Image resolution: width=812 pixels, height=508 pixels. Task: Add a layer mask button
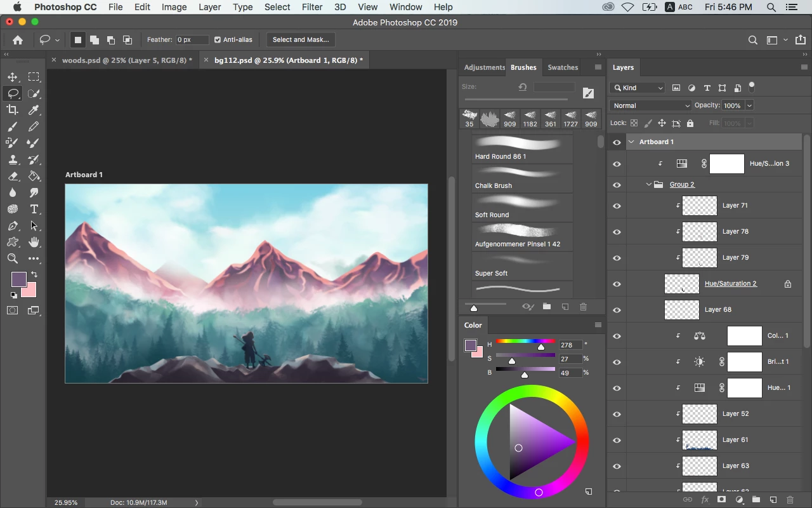[x=721, y=500]
